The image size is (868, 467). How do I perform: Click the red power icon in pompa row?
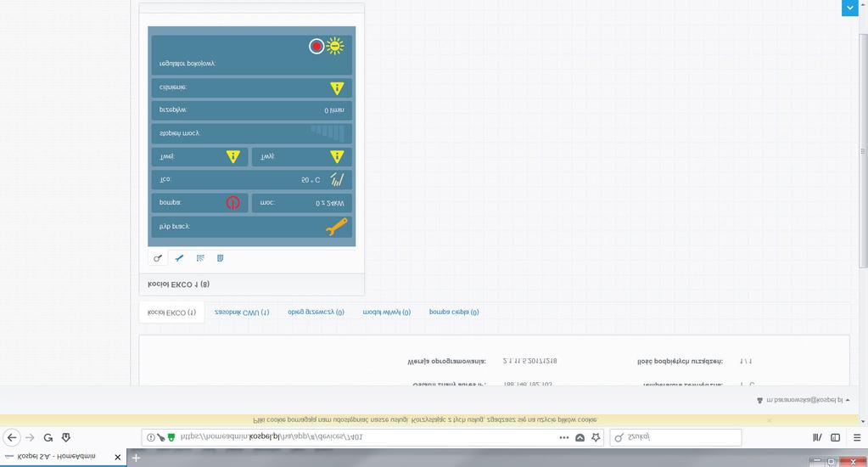click(233, 203)
